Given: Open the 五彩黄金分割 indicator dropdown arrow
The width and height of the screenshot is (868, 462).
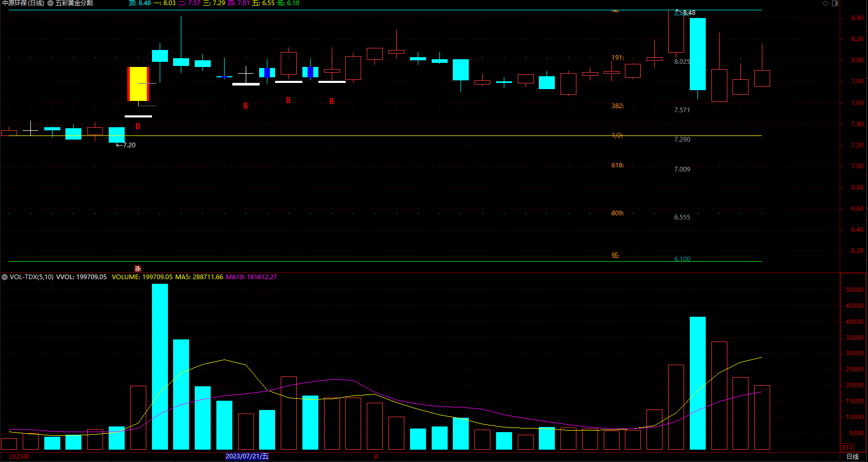Looking at the screenshot, I should 50,3.
